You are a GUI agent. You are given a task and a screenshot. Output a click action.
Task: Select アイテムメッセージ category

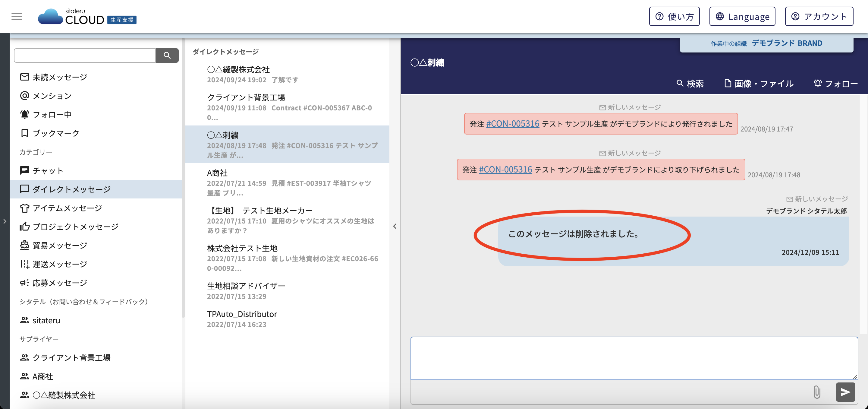click(x=95, y=208)
